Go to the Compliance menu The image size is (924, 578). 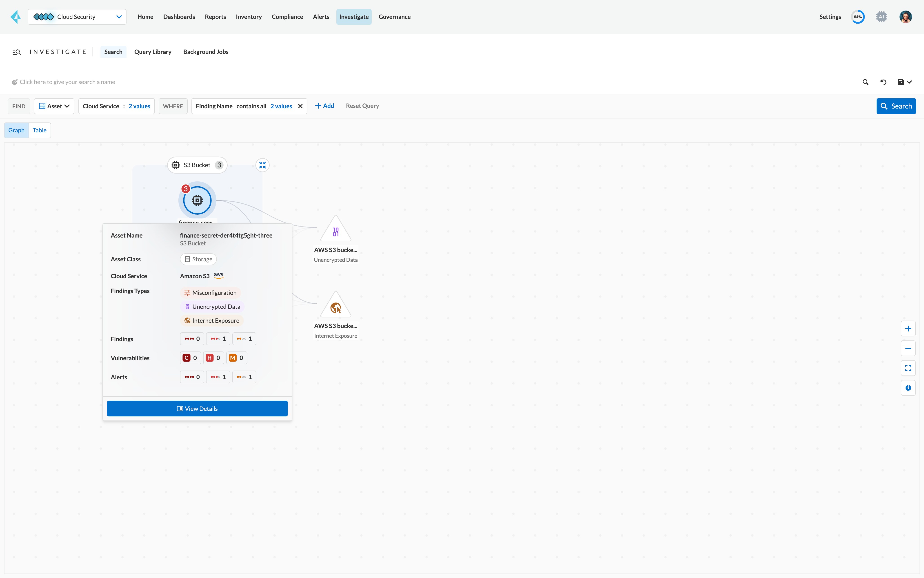click(x=287, y=17)
